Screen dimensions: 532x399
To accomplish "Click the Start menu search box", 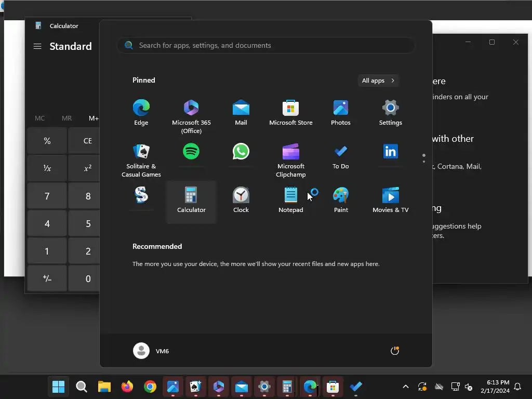I will tap(265, 45).
